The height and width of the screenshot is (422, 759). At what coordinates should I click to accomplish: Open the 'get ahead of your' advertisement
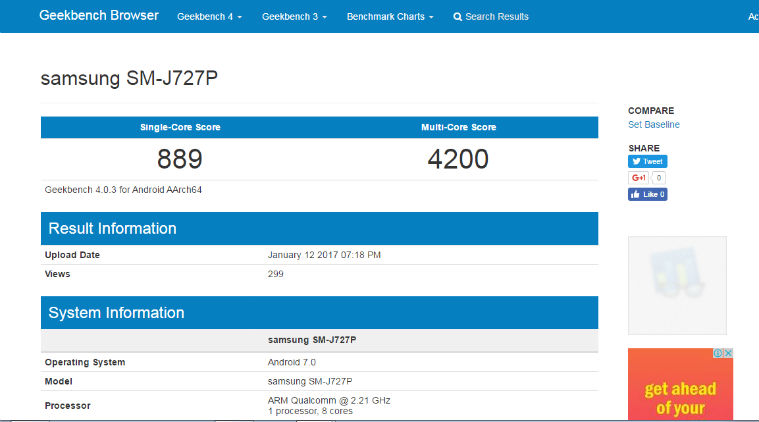tap(680, 384)
